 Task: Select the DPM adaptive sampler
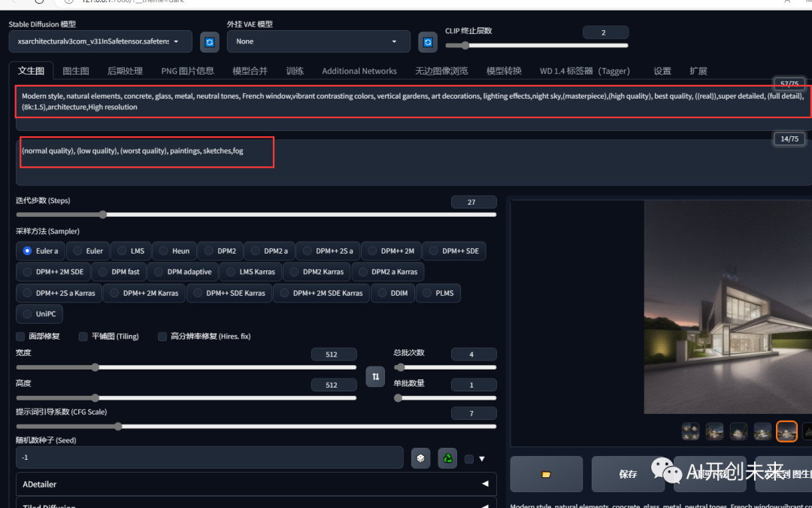click(x=183, y=272)
